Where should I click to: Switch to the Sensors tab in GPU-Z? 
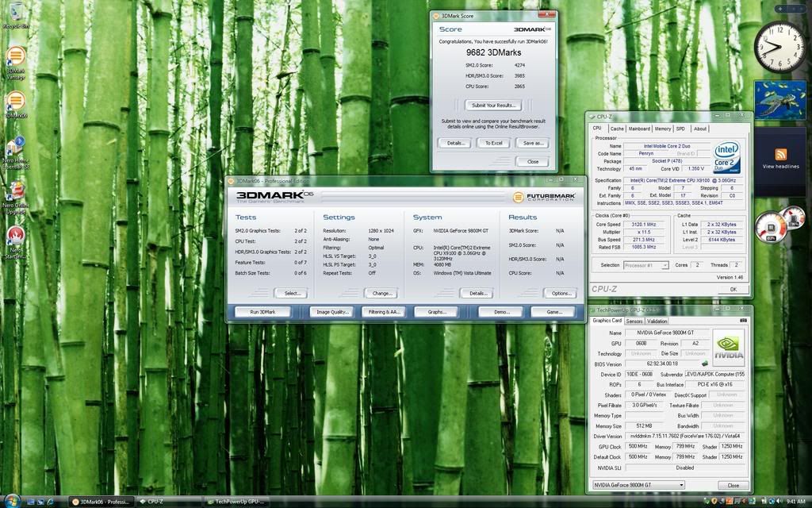click(x=634, y=321)
